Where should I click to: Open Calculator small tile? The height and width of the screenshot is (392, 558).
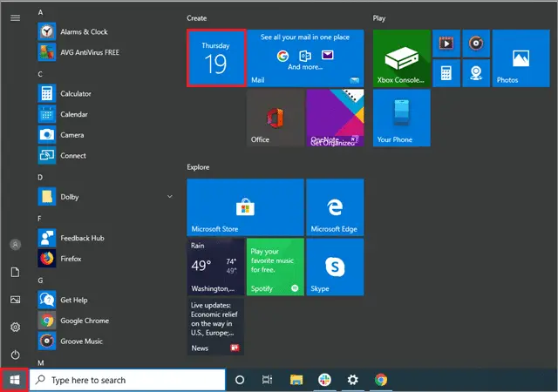446,73
